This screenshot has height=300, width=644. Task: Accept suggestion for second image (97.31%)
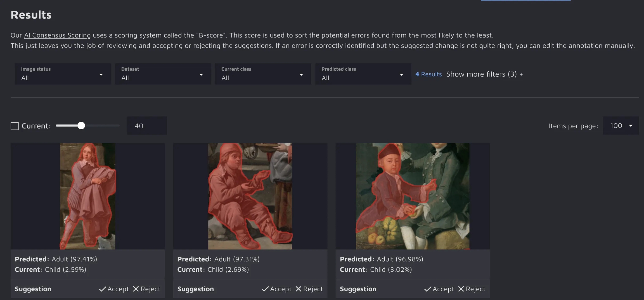[x=277, y=289]
